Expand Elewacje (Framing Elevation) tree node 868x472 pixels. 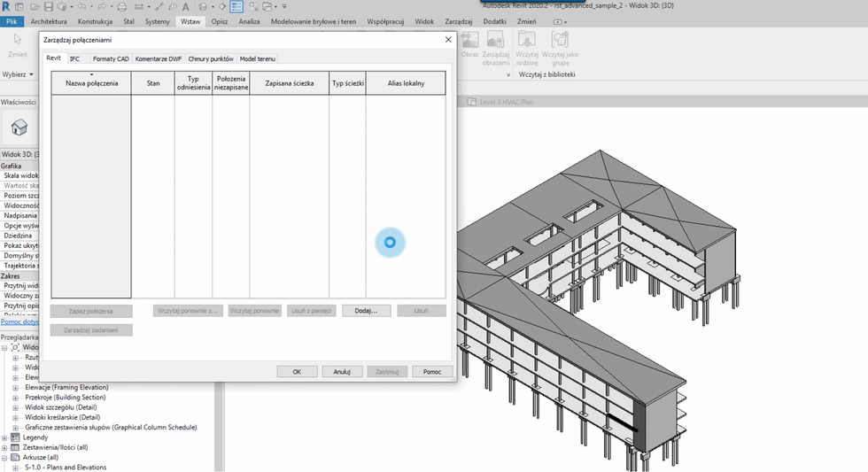coord(16,387)
